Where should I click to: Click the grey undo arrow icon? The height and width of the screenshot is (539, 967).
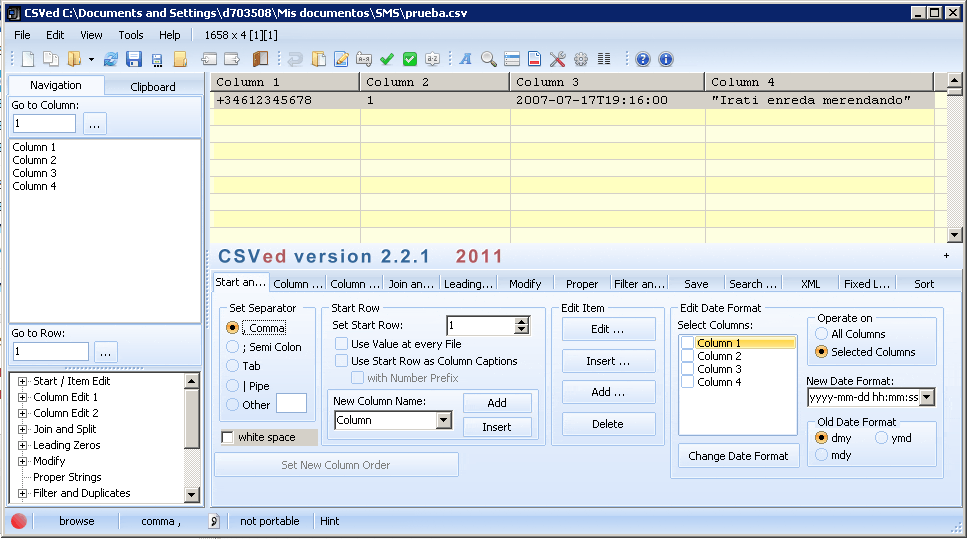(x=295, y=59)
